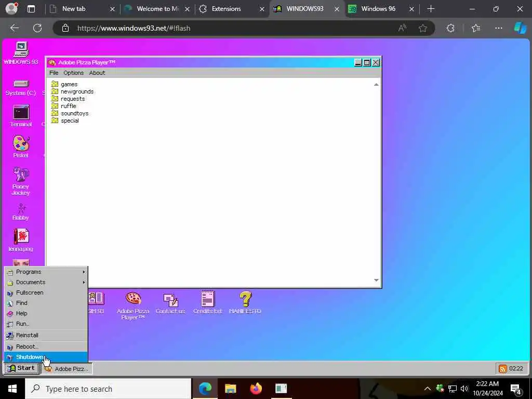This screenshot has width=532, height=399.
Task: Maximize the Adobe Pizza Player window
Action: (367, 62)
